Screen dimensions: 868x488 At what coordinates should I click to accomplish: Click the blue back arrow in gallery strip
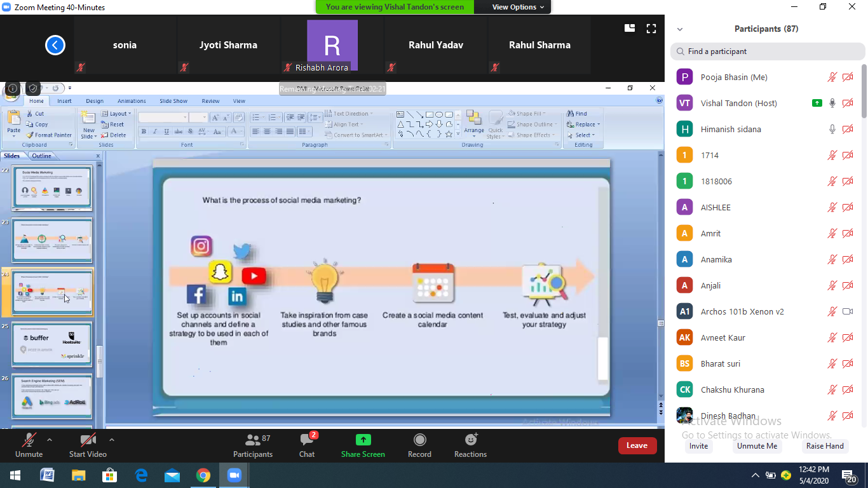pos(55,45)
